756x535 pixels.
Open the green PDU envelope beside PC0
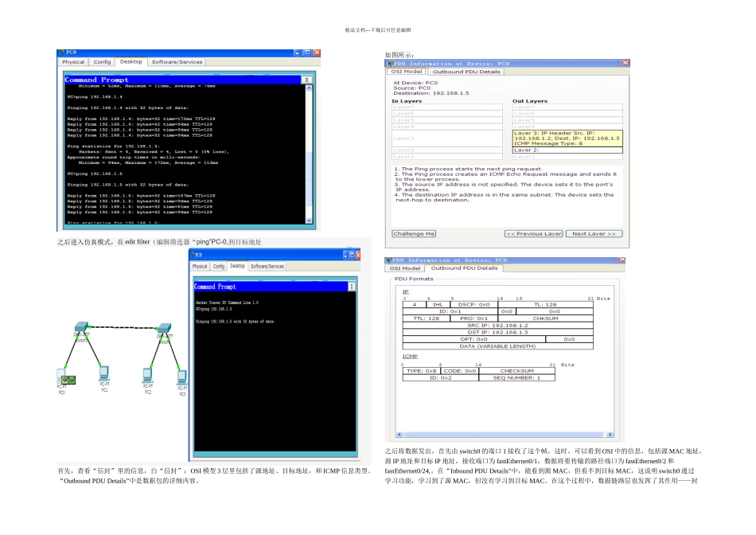pos(68,380)
